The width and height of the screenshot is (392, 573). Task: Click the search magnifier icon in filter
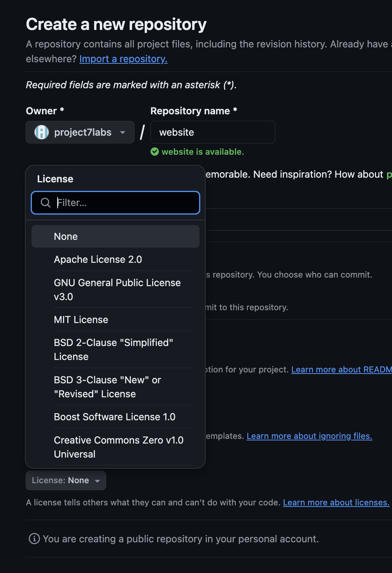coord(45,203)
